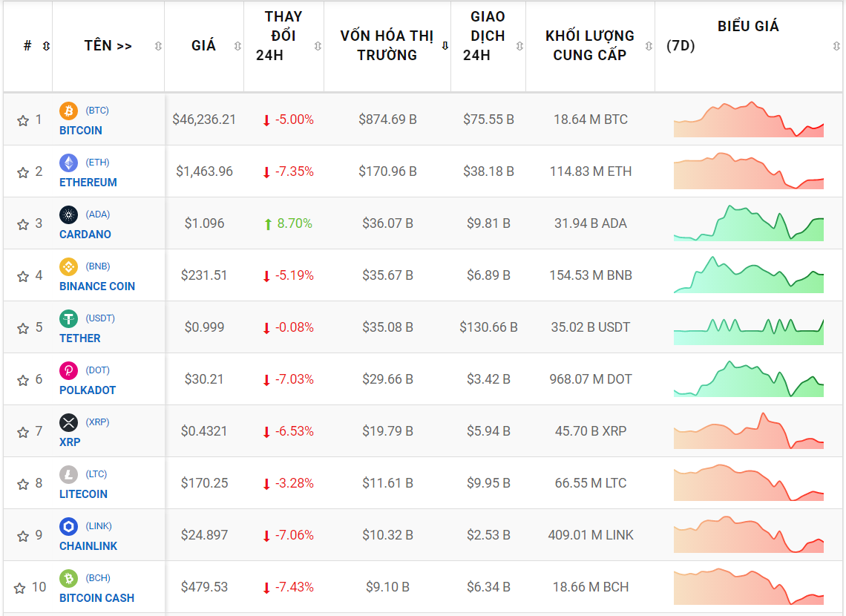
Task: Open the LITECOIN link
Action: [83, 494]
